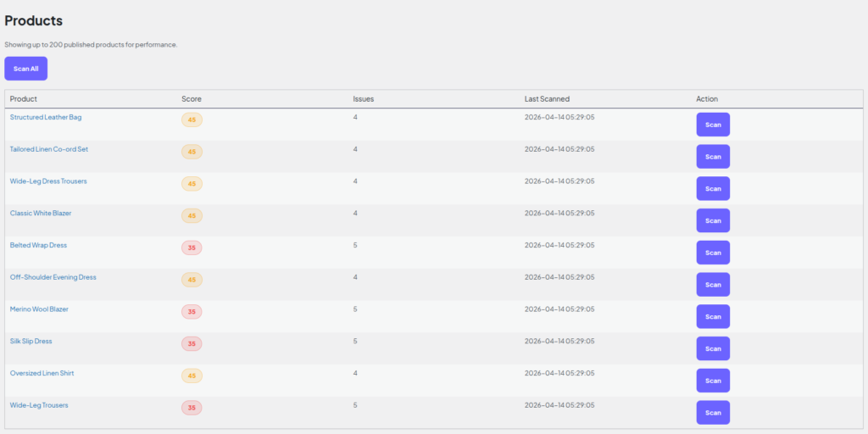Screen dimensions: 868x434
Task: Scan the Tailored Linen Co-ord Set
Action: tap(713, 157)
